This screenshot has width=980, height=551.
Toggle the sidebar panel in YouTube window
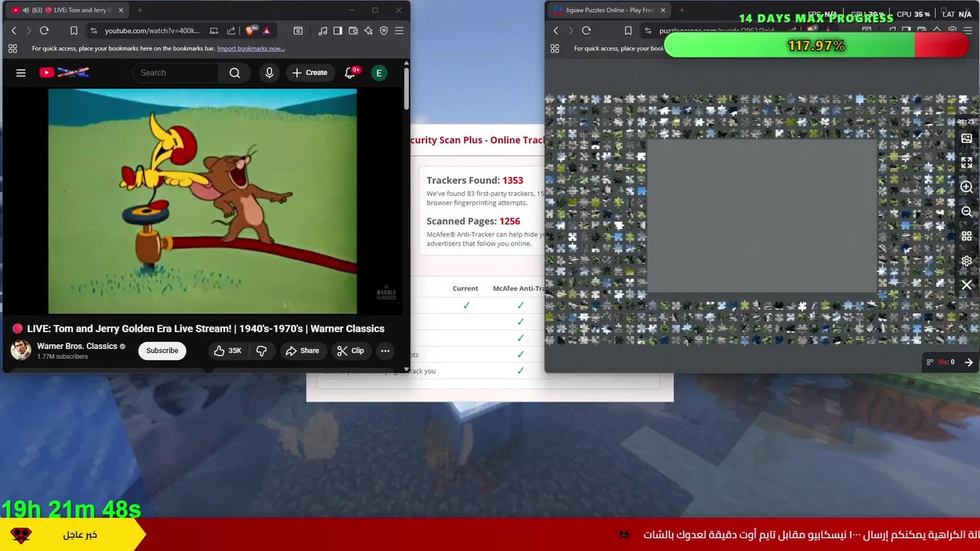338,31
